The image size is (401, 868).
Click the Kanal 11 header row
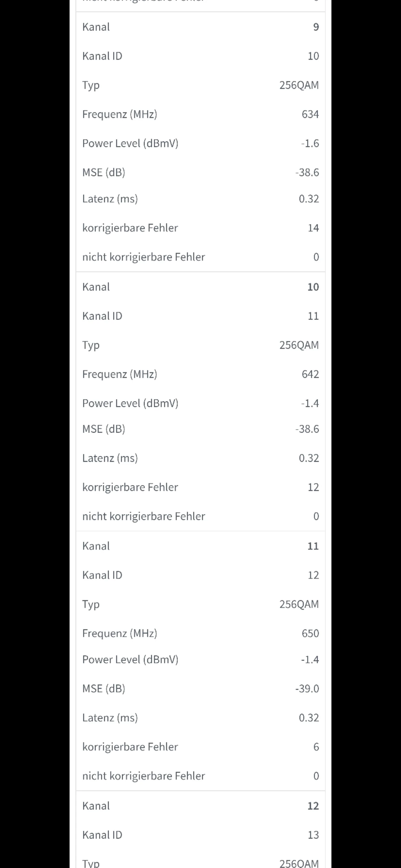(x=200, y=546)
